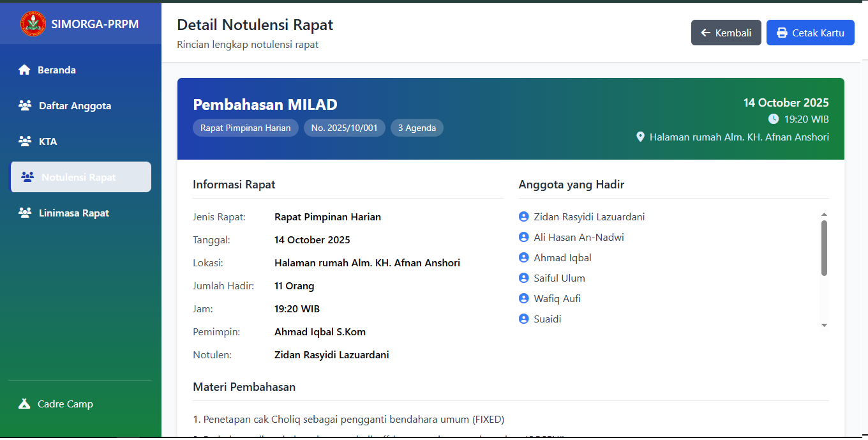Click the Linimasa Rapat group icon
Image resolution: width=868 pixels, height=440 pixels.
[25, 213]
